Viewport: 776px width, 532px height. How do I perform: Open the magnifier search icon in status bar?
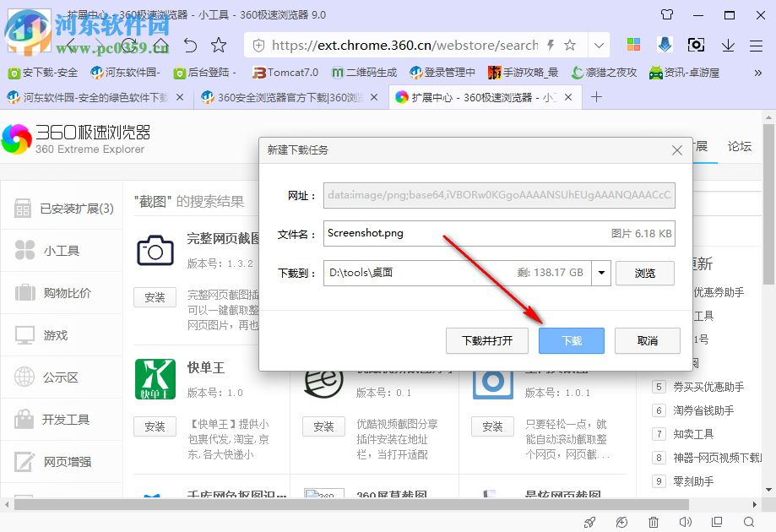[x=748, y=524]
